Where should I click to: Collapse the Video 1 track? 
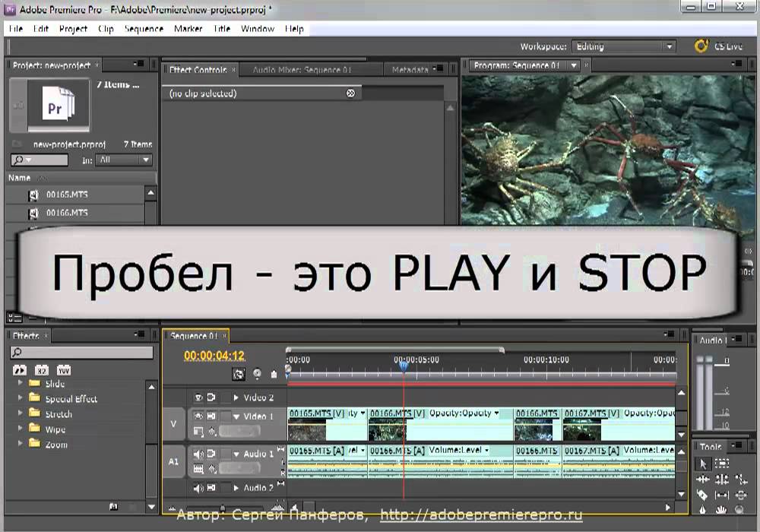(236, 416)
